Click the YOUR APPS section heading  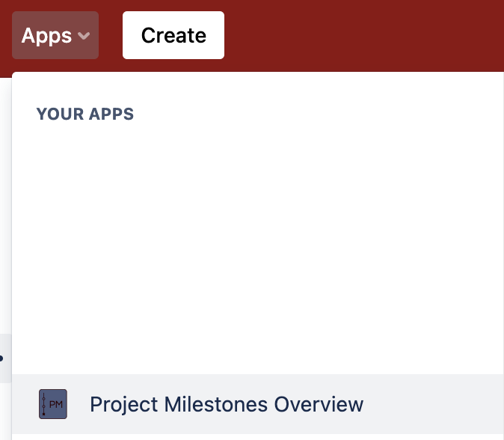pos(85,114)
